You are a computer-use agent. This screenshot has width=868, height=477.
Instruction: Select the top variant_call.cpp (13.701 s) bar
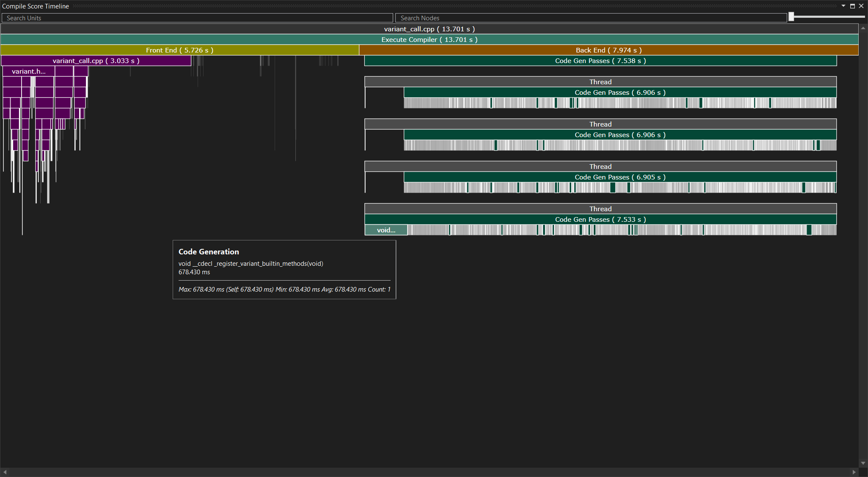[430, 29]
